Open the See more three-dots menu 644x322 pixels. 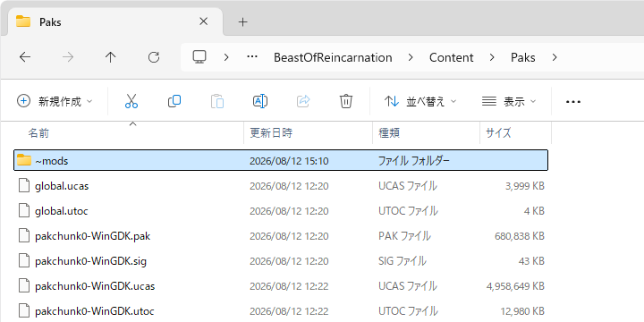click(x=573, y=101)
